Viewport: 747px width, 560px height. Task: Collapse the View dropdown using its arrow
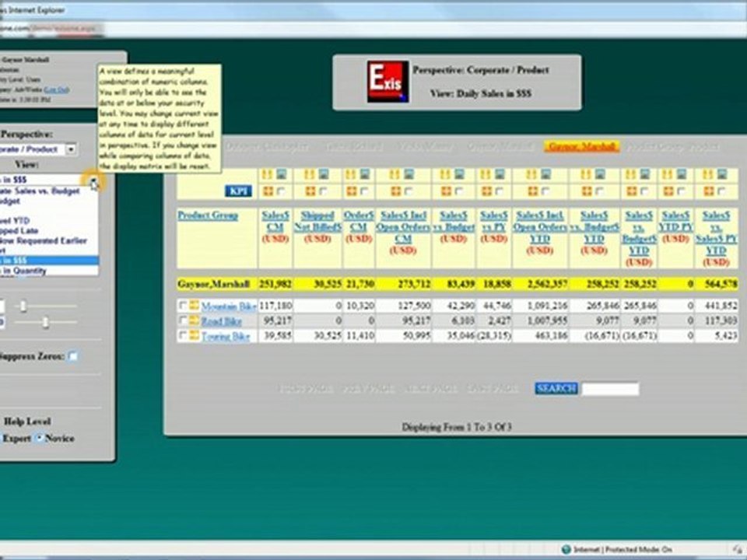(93, 180)
